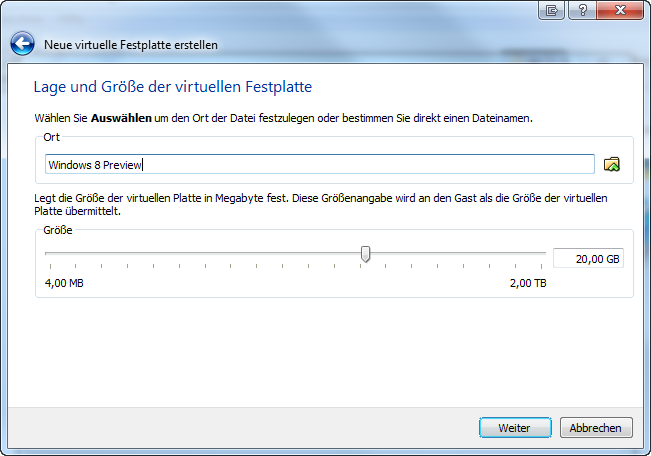The height and width of the screenshot is (456, 651).
Task: Click the "Legt die Größe" description paragraph
Action: click(320, 205)
